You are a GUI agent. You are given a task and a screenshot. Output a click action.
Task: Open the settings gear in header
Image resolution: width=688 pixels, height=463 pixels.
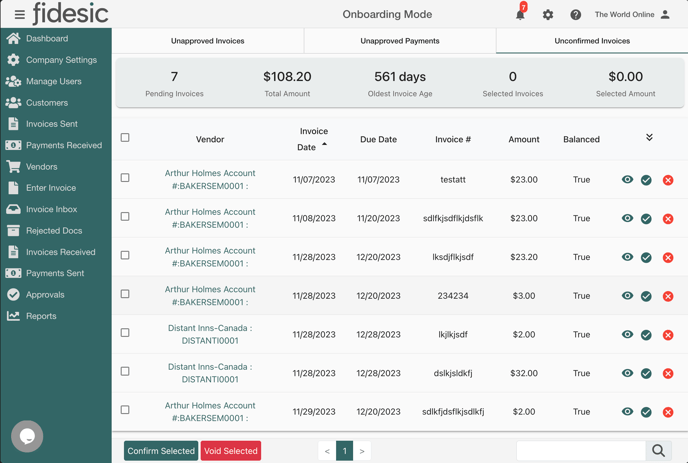[548, 15]
